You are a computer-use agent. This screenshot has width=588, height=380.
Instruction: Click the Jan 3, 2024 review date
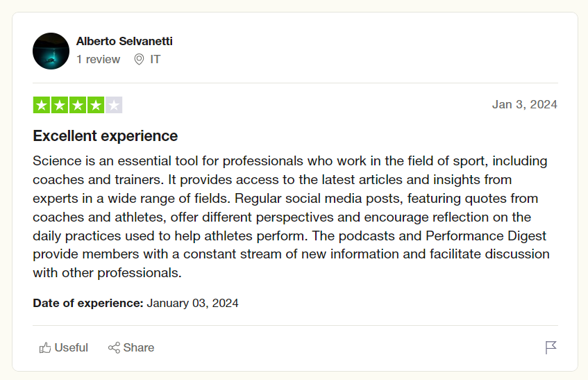point(525,104)
